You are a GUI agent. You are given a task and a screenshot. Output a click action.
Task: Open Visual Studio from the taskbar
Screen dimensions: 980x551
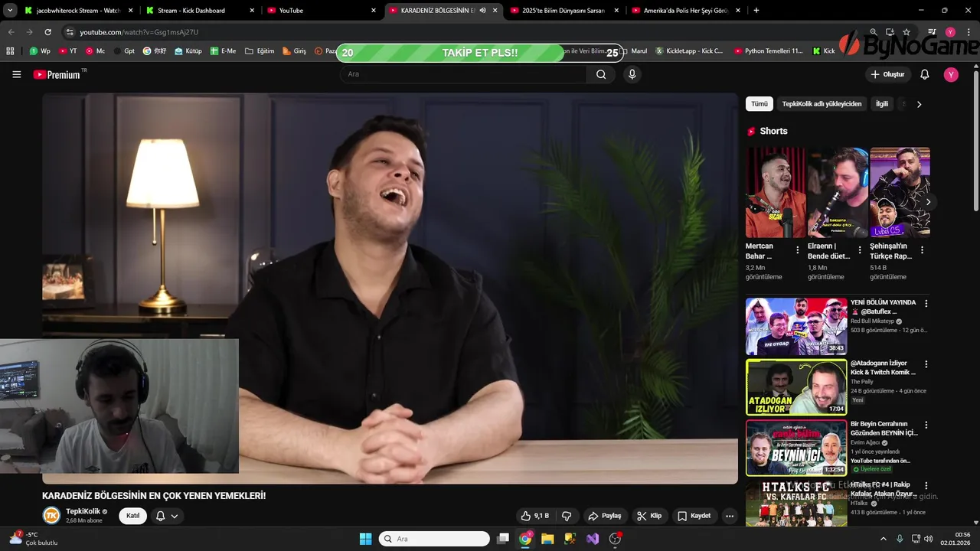593,539
